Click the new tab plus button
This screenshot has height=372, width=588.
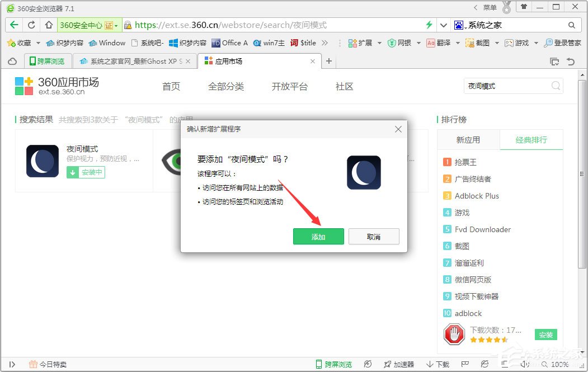(329, 62)
